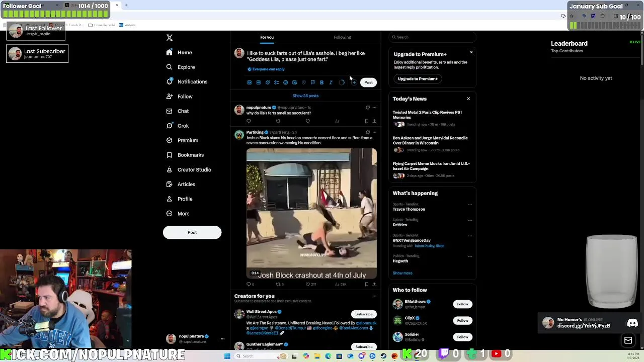This screenshot has height=362, width=644.
Task: Add media image to the post
Action: [x=249, y=82]
